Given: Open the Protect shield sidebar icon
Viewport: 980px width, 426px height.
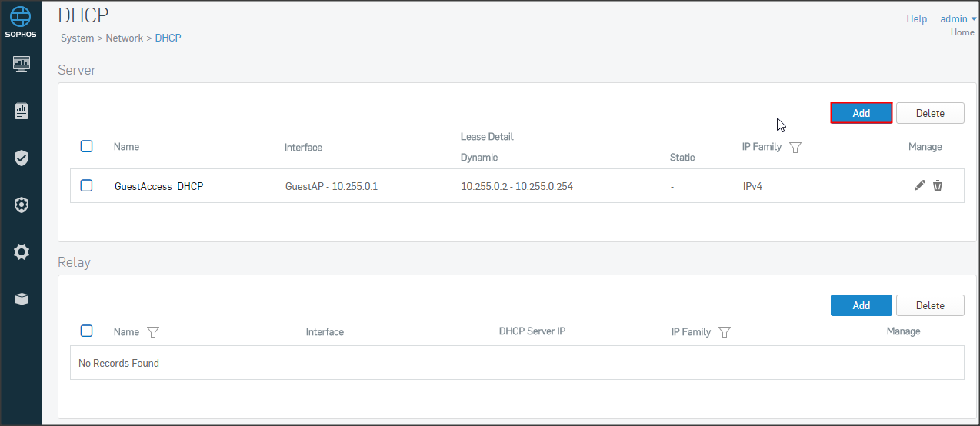Looking at the screenshot, I should click(x=22, y=158).
